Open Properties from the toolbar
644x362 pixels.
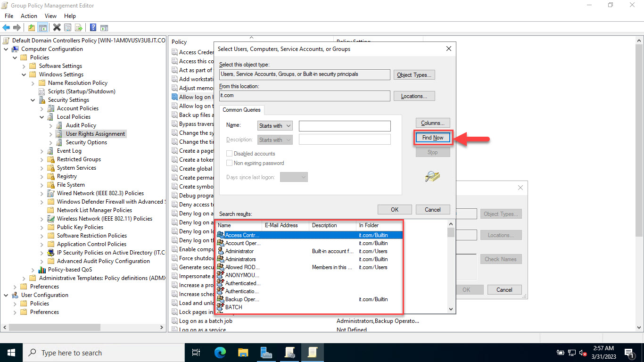pos(68,27)
